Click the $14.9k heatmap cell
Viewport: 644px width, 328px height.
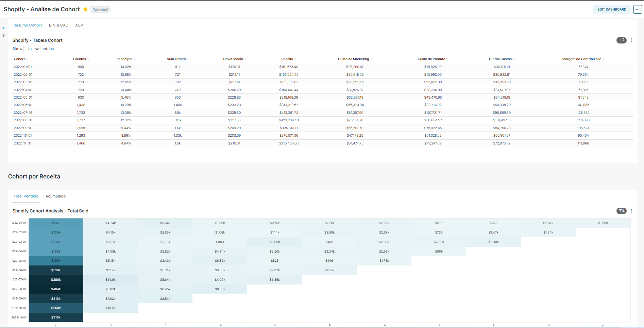[111, 280]
